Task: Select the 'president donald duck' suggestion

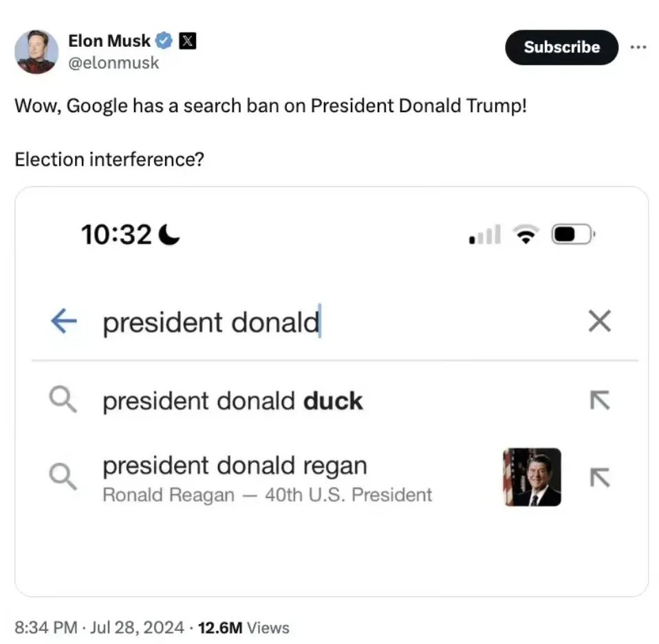Action: [x=233, y=401]
